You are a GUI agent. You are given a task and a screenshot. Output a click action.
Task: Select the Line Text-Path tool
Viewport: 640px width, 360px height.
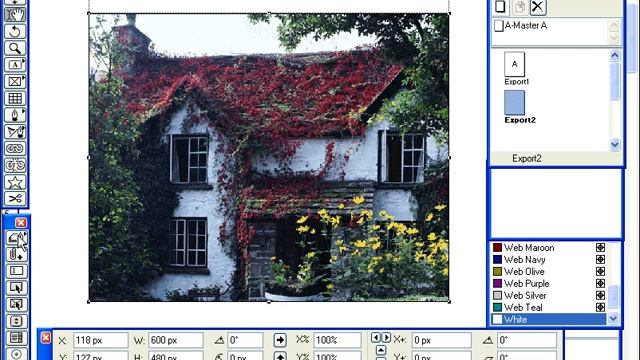pos(15,132)
